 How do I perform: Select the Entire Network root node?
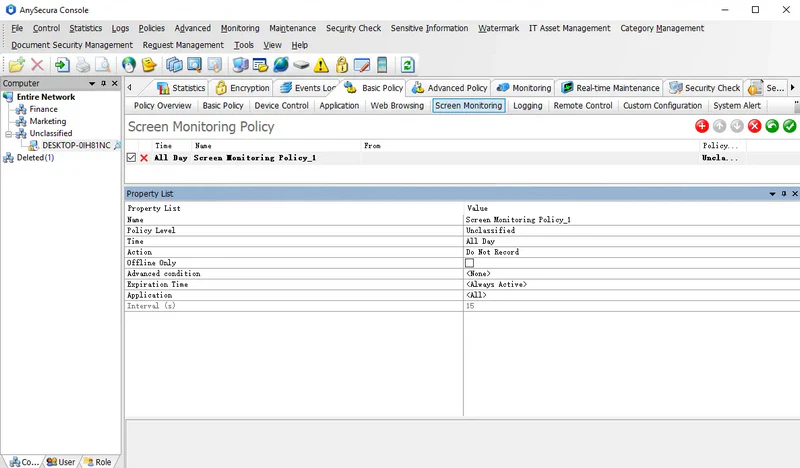(46, 97)
